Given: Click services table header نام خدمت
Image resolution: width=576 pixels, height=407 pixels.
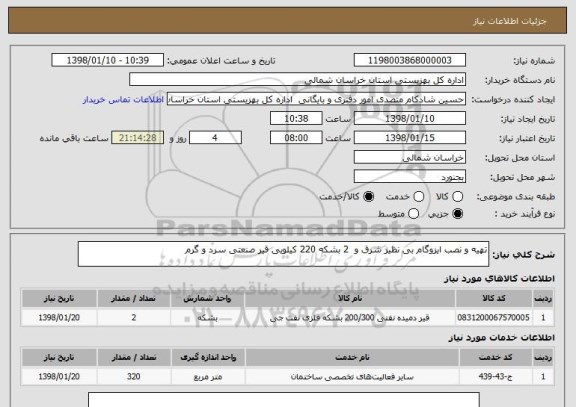Looking at the screenshot, I should 352,357.
